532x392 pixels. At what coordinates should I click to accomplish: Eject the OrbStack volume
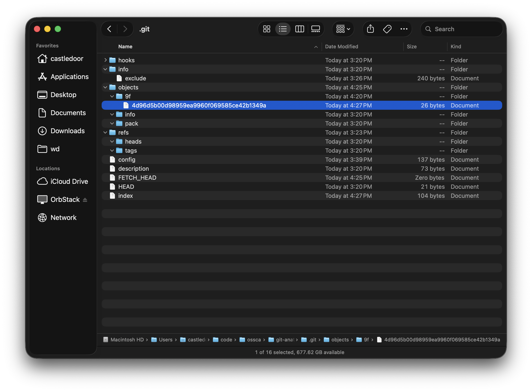(x=85, y=200)
